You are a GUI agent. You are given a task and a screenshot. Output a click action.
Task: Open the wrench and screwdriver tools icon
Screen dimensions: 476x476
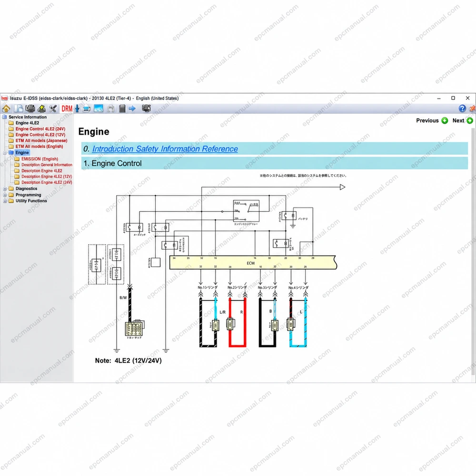coord(53,109)
